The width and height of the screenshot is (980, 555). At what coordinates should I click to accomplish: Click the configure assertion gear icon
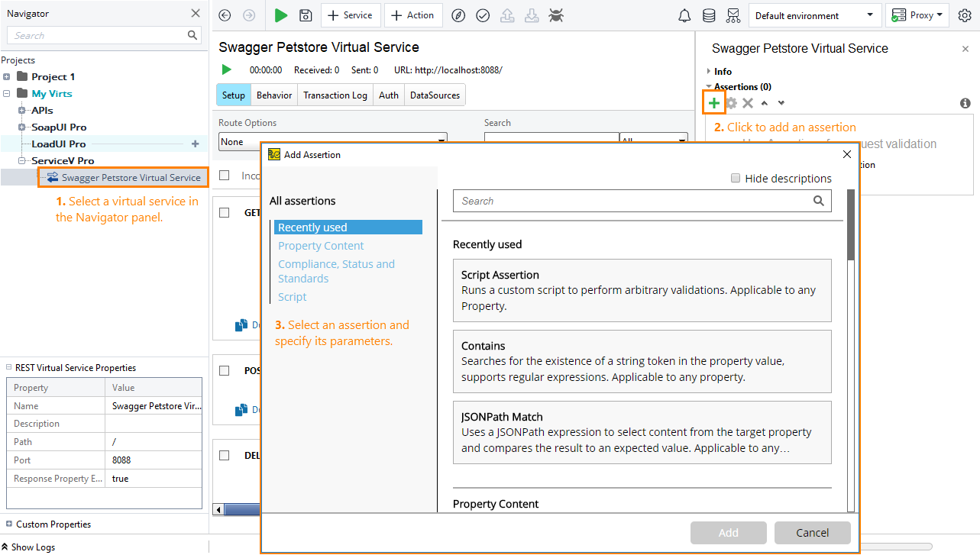(x=732, y=103)
